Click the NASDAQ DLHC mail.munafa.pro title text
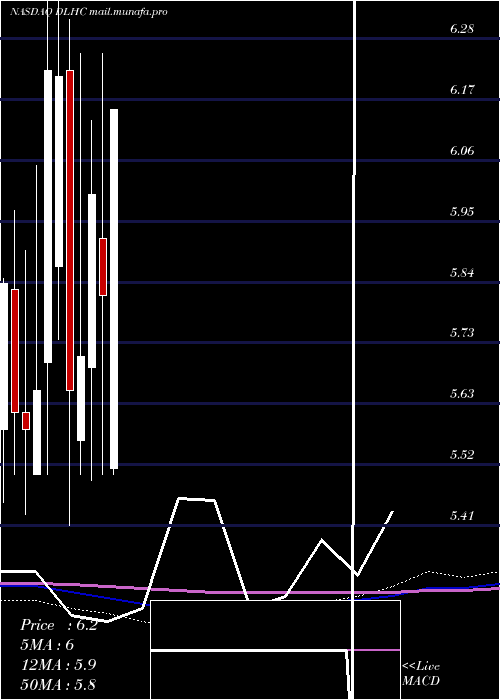 coord(88,12)
